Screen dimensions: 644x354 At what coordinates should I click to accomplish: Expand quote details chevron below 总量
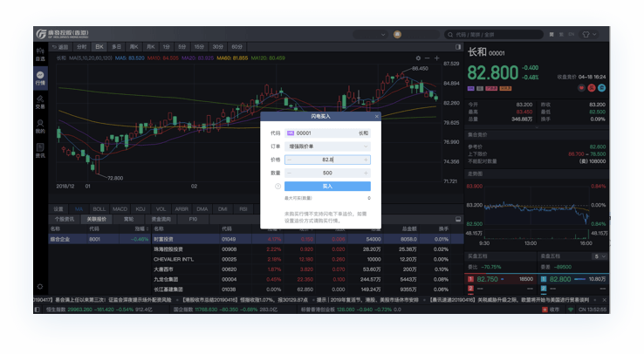pyautogui.click(x=537, y=127)
